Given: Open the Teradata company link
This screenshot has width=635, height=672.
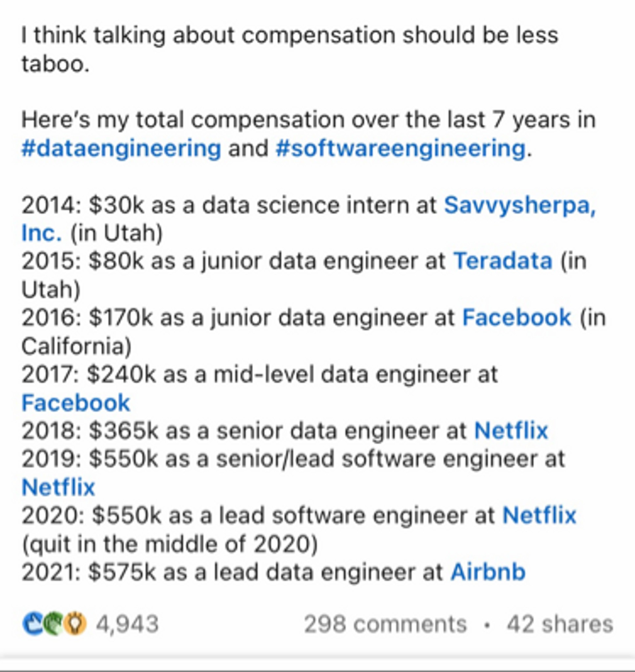Looking at the screenshot, I should pyautogui.click(x=503, y=261).
